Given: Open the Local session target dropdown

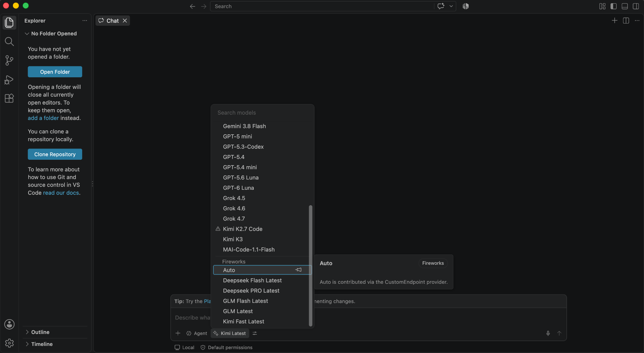Looking at the screenshot, I should pyautogui.click(x=185, y=348).
